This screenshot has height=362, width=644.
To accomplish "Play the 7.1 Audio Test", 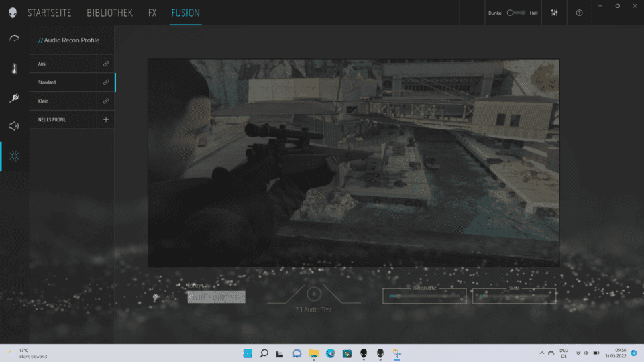I will pyautogui.click(x=314, y=294).
